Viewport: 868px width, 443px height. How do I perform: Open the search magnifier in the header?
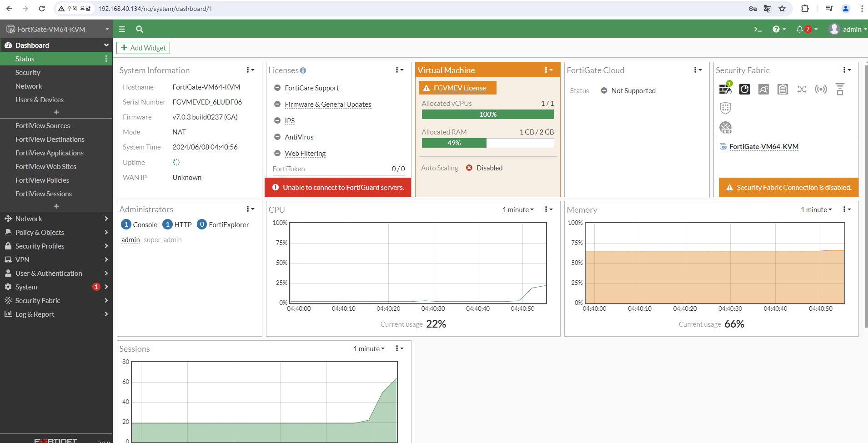(x=140, y=29)
